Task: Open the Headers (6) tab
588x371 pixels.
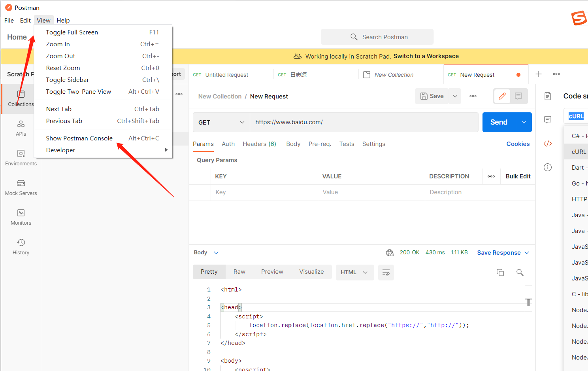Action: tap(260, 144)
